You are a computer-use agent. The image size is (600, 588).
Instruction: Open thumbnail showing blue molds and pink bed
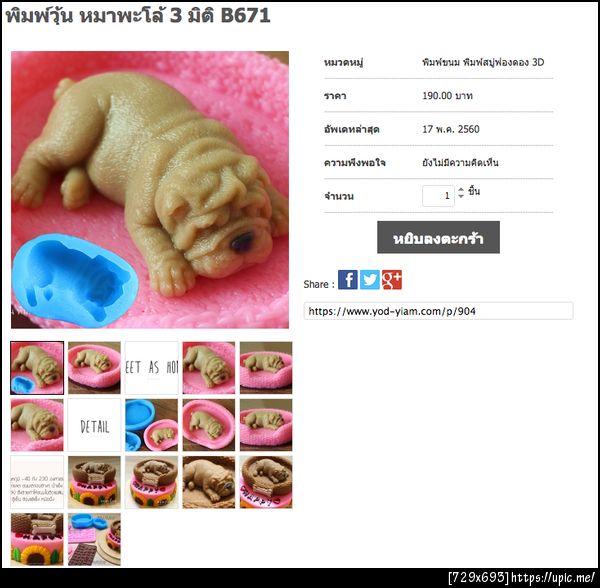click(x=152, y=425)
